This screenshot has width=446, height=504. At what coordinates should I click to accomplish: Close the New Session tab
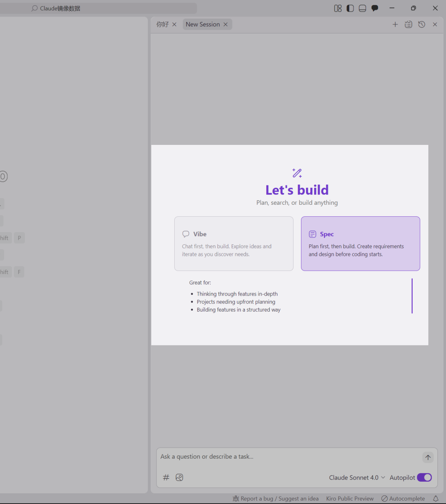click(x=225, y=24)
